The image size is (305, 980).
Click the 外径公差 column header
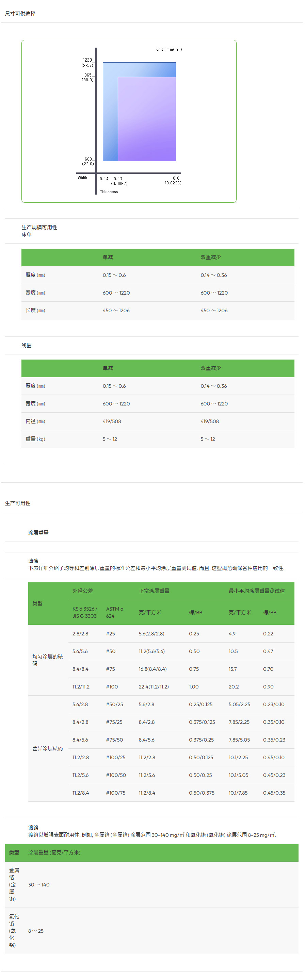click(x=83, y=591)
